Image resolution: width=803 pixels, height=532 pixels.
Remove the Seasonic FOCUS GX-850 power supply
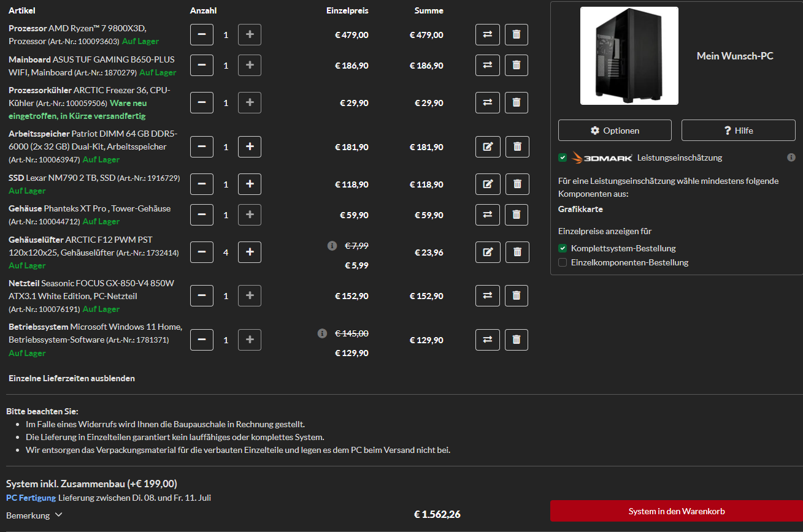point(517,295)
